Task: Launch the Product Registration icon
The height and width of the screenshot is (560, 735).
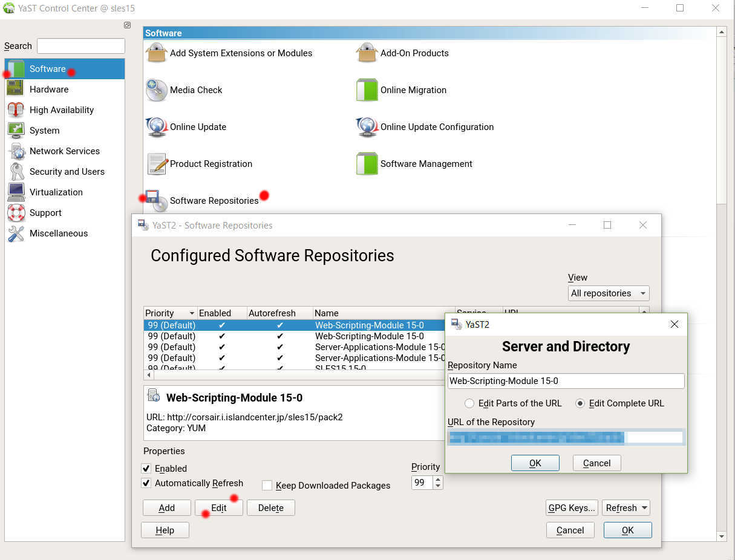Action: click(x=157, y=163)
